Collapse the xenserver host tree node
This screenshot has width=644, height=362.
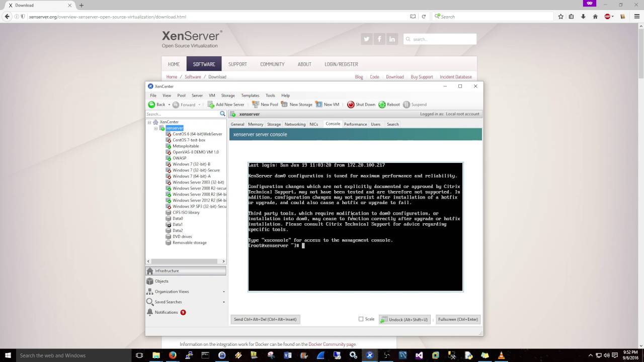coord(156,128)
